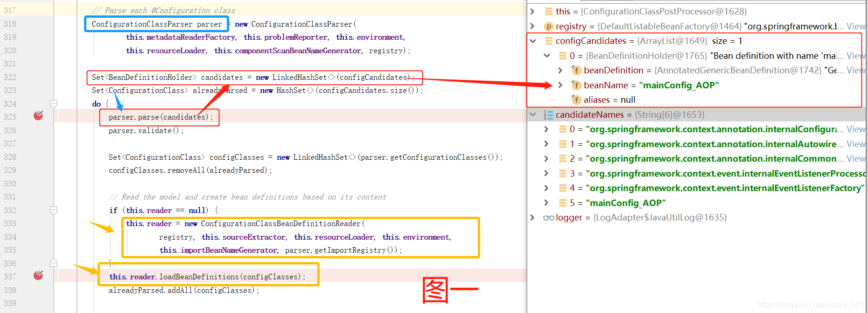Click the array icon beside candidateNames
The width and height of the screenshot is (868, 313).
tap(549, 114)
